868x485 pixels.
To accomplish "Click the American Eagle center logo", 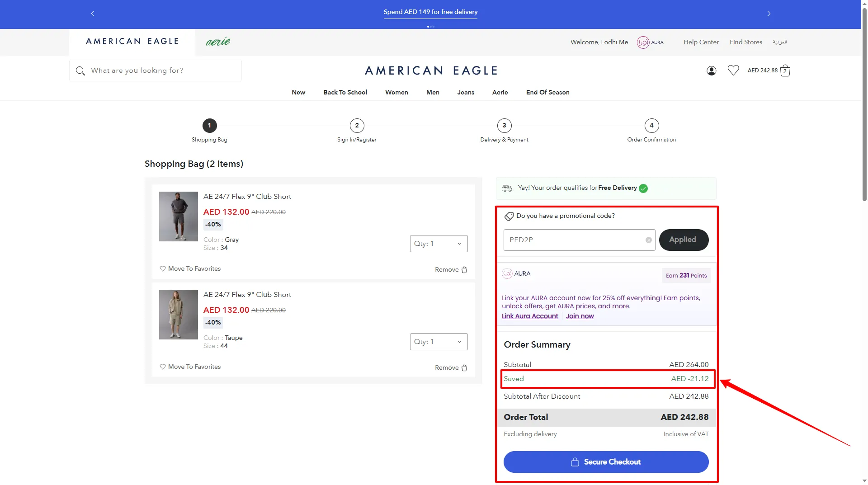I will point(431,71).
